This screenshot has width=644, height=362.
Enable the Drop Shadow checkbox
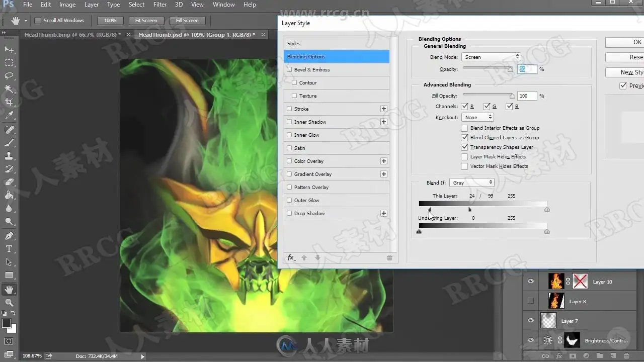[x=289, y=213]
